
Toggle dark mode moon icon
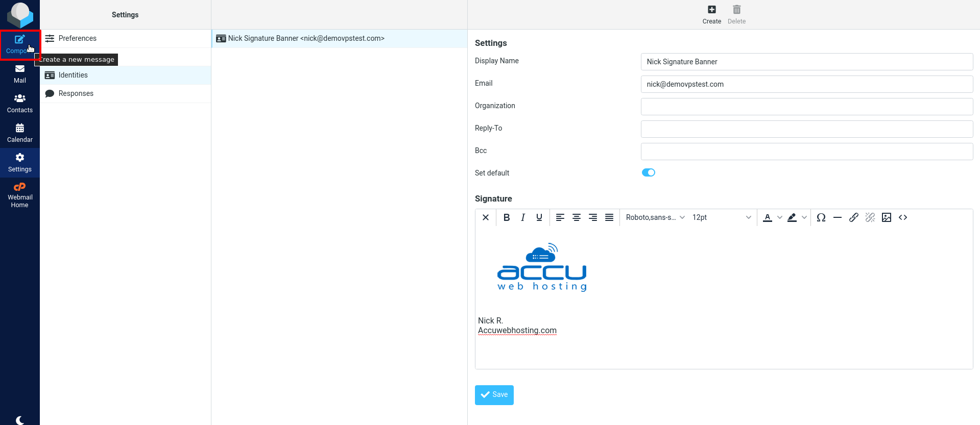point(20,420)
